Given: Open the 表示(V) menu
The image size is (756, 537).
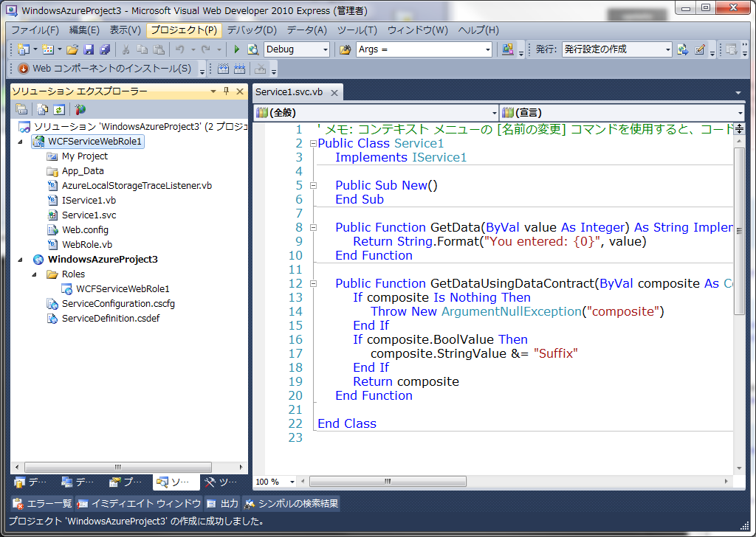Looking at the screenshot, I should 126,30.
